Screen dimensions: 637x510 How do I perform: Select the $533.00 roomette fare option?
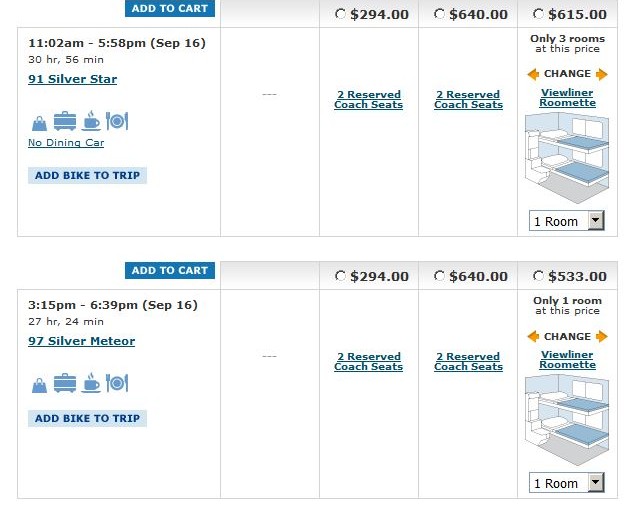pyautogui.click(x=540, y=276)
